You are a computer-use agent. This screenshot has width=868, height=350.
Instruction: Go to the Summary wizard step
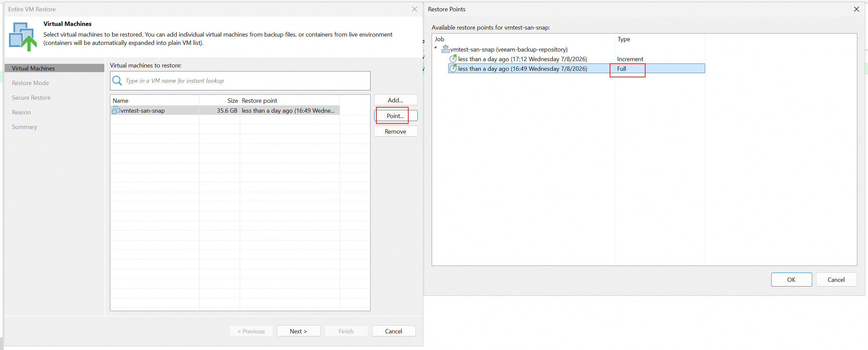pos(25,127)
